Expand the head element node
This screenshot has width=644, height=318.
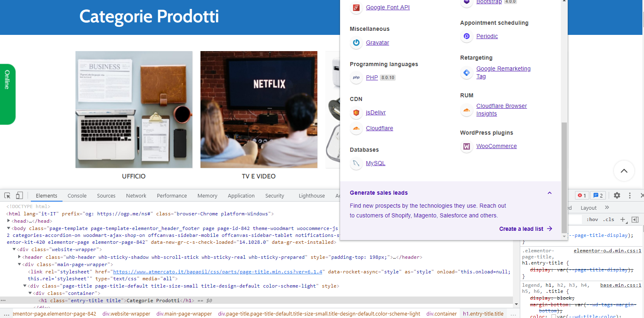tap(9, 221)
